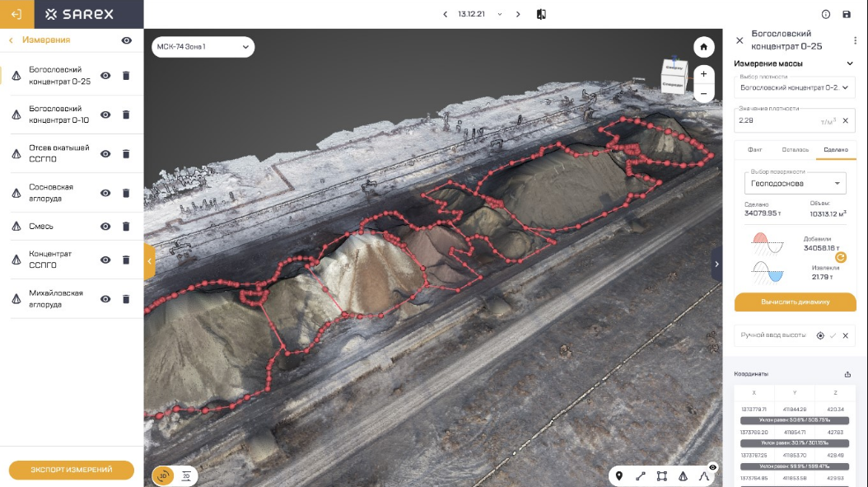The image size is (868, 487).
Task: Click the home view reset icon
Action: click(x=703, y=47)
